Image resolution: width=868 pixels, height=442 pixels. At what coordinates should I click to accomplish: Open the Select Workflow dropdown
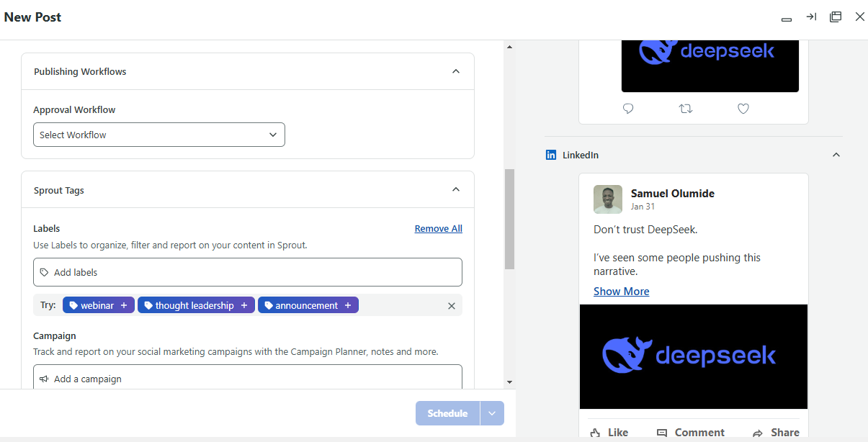click(159, 135)
